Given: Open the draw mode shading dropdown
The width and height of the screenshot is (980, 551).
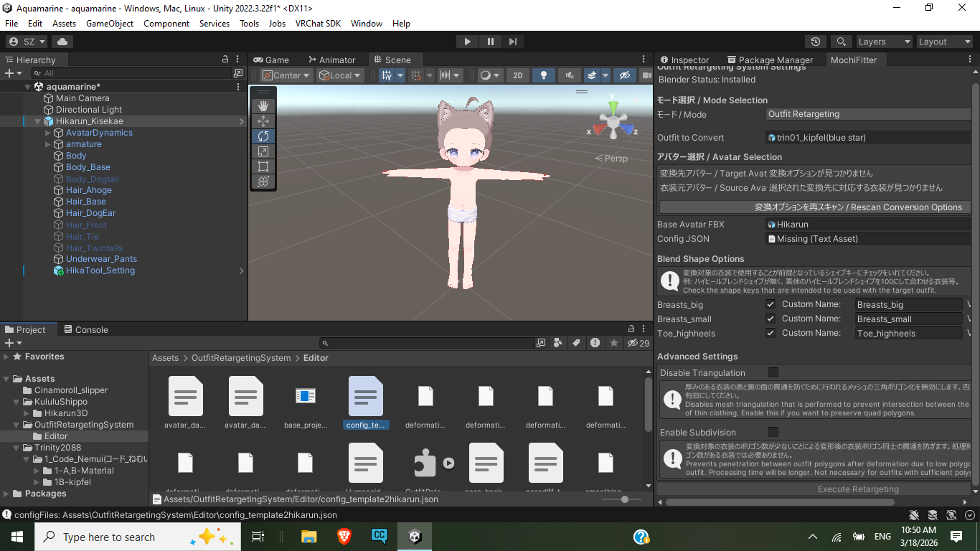Looking at the screenshot, I should (490, 75).
